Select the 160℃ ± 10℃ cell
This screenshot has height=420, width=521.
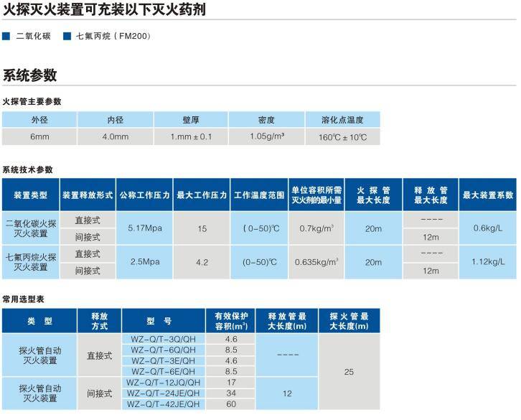(342, 137)
